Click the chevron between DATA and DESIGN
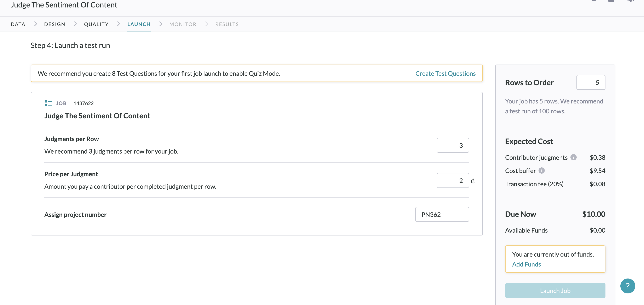Screen dimensions: 644x305 coord(35,24)
